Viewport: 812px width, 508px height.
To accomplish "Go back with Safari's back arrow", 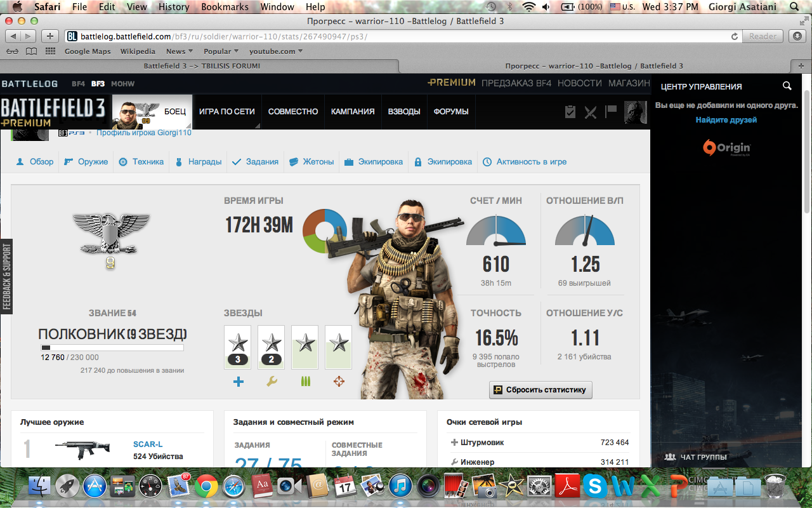I will pyautogui.click(x=14, y=36).
